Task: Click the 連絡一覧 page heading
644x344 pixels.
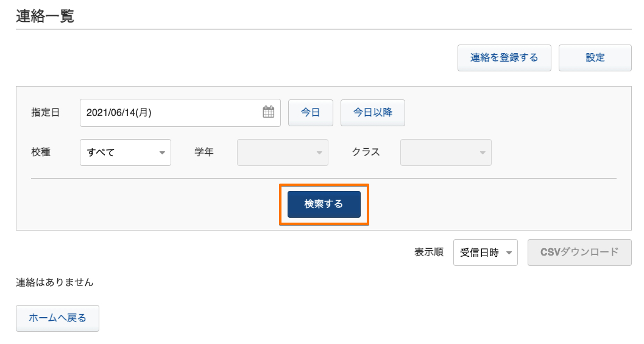Action: pyautogui.click(x=44, y=16)
